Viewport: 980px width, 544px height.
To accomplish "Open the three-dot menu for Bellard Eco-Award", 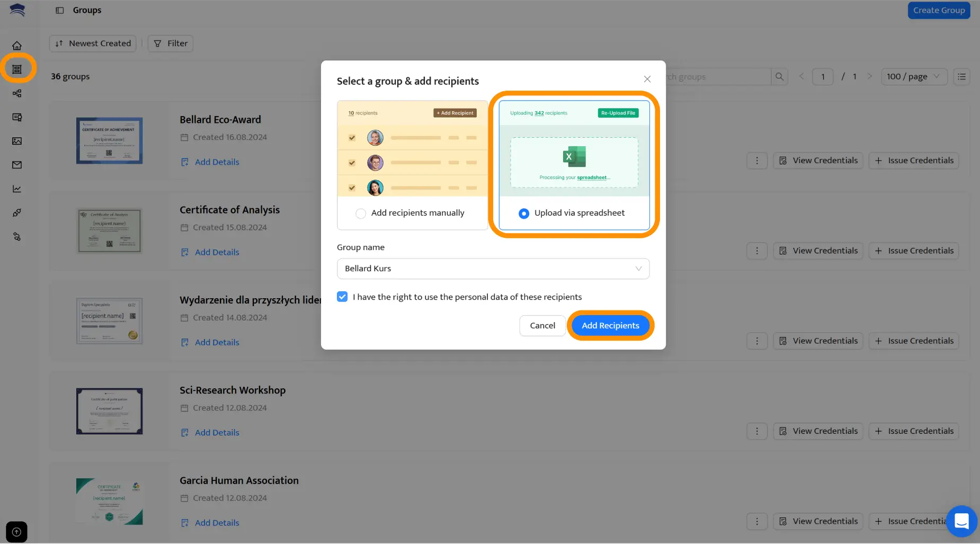I will point(756,160).
